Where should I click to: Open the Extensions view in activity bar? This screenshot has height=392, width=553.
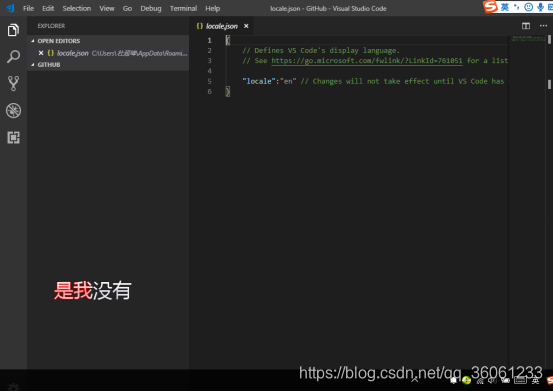point(13,137)
